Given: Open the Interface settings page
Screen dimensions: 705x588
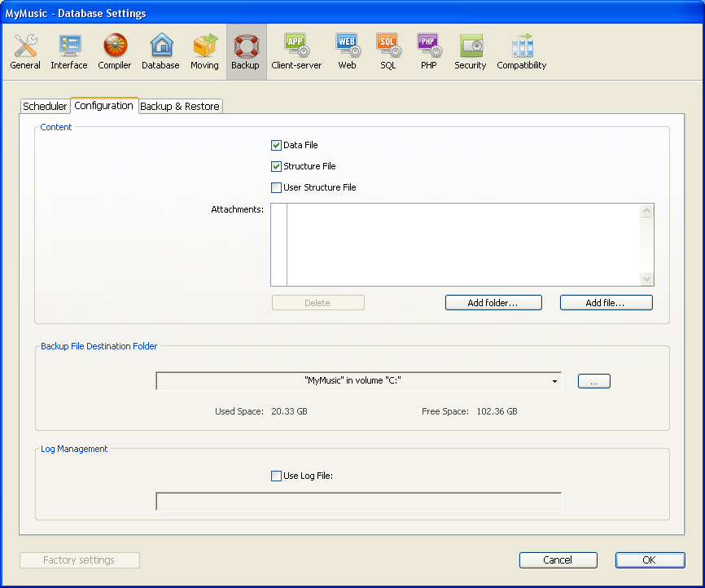Looking at the screenshot, I should [x=69, y=52].
